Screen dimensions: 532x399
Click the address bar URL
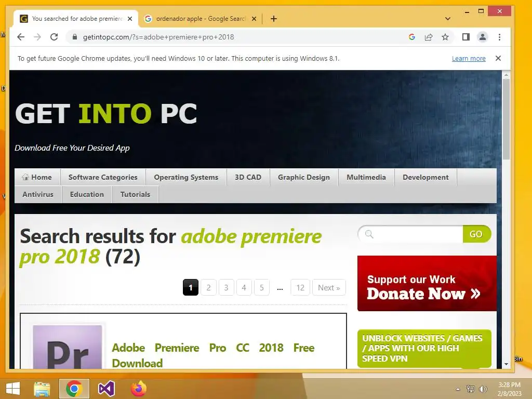click(158, 37)
